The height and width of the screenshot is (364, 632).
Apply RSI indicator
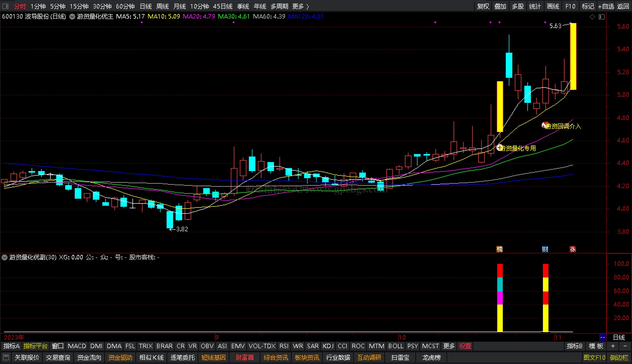(284, 346)
